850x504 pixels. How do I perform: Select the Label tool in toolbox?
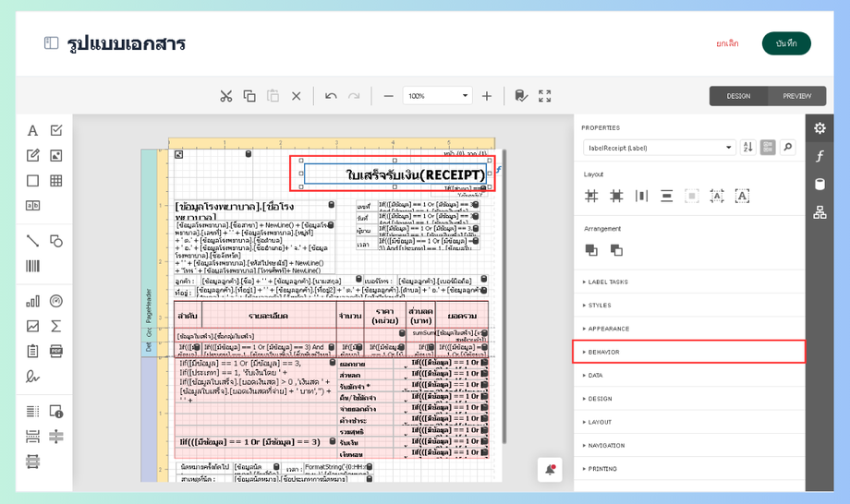click(x=32, y=131)
